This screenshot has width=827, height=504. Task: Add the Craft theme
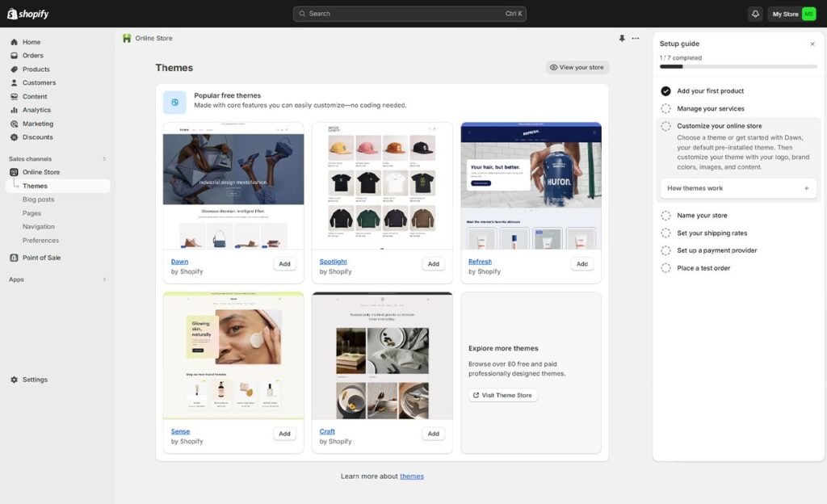point(433,434)
